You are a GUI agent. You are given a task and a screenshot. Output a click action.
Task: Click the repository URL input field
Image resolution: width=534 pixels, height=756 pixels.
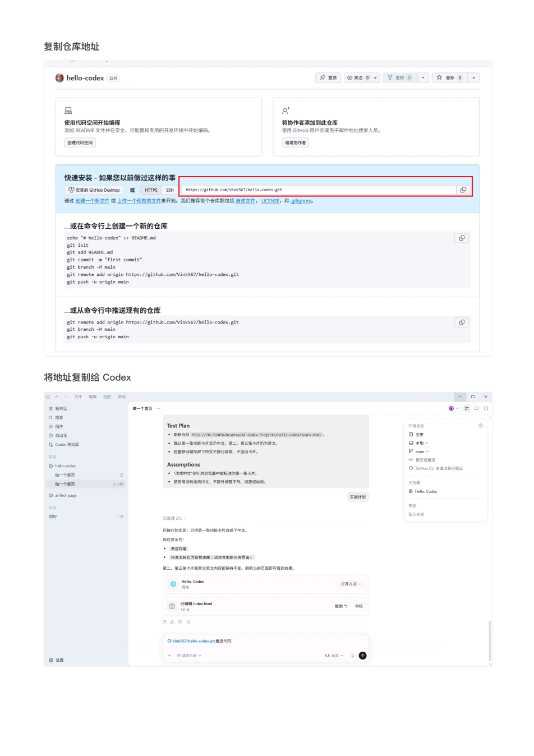coord(319,190)
